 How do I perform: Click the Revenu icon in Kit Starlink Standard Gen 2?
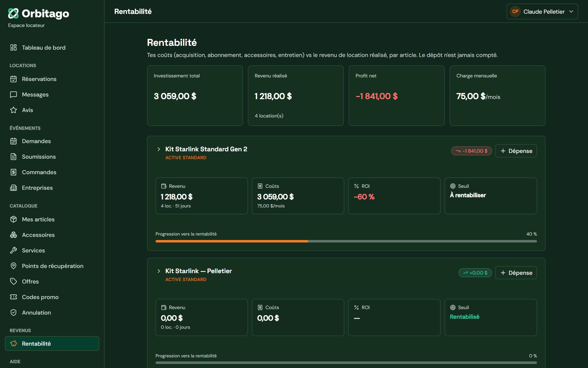coord(164,186)
